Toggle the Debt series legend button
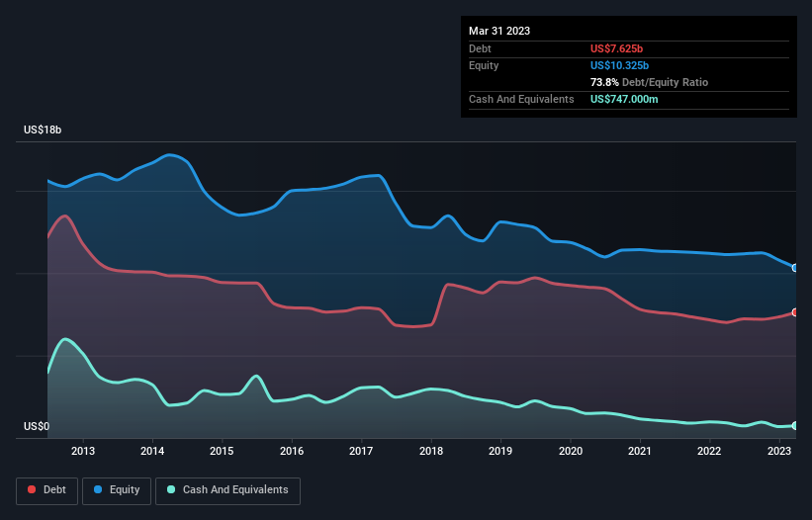This screenshot has height=520, width=812. [x=47, y=490]
